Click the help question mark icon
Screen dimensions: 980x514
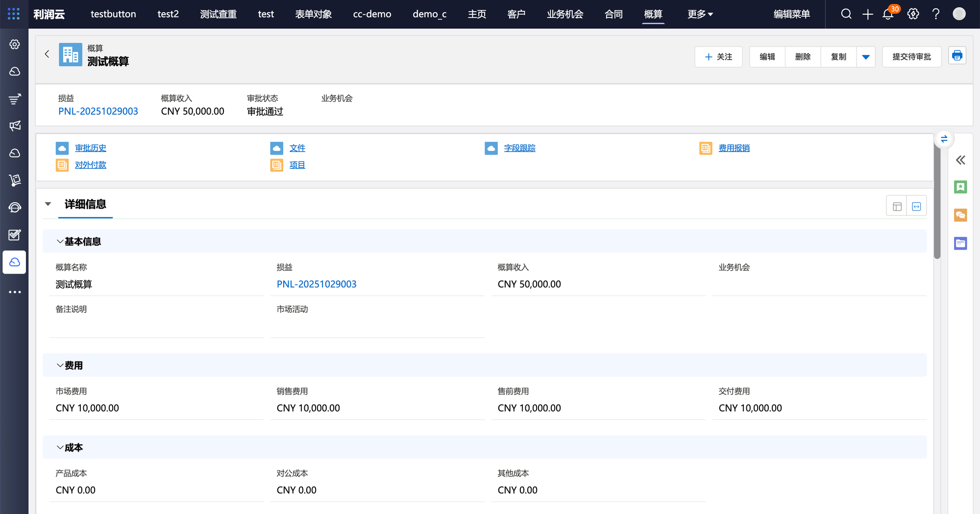click(x=936, y=14)
